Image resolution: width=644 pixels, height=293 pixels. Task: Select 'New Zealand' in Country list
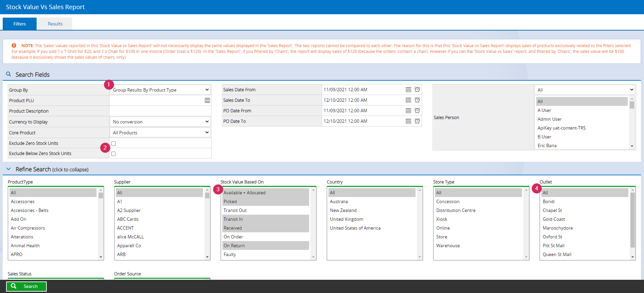pos(372,210)
